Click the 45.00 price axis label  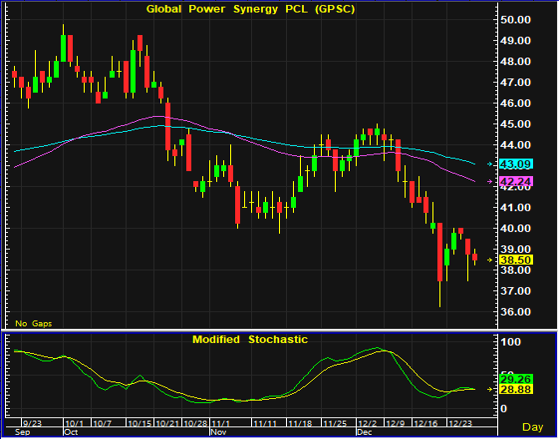pos(515,124)
